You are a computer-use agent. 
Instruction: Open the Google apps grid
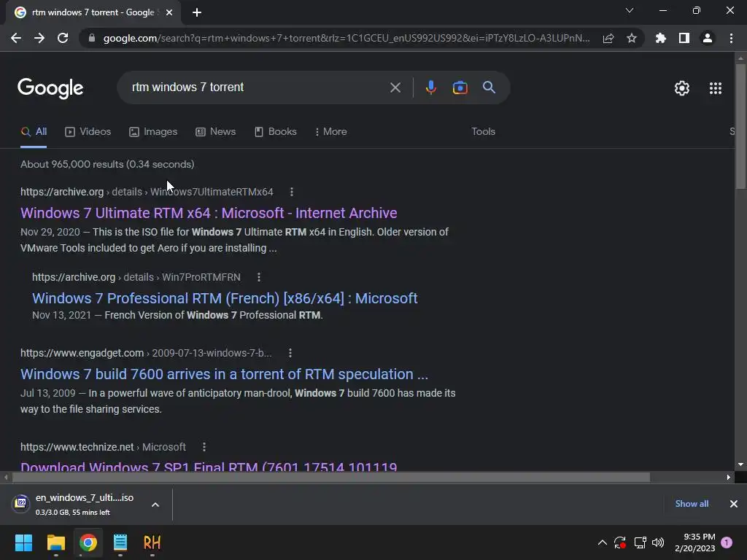point(716,88)
